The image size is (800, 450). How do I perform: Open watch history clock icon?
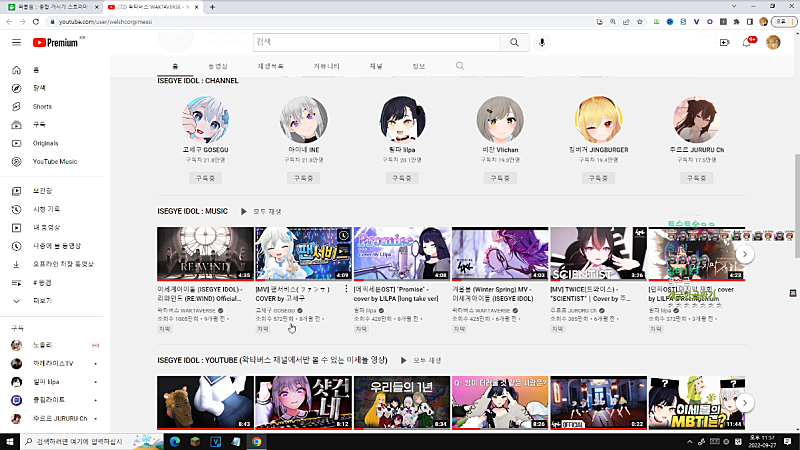(x=16, y=209)
